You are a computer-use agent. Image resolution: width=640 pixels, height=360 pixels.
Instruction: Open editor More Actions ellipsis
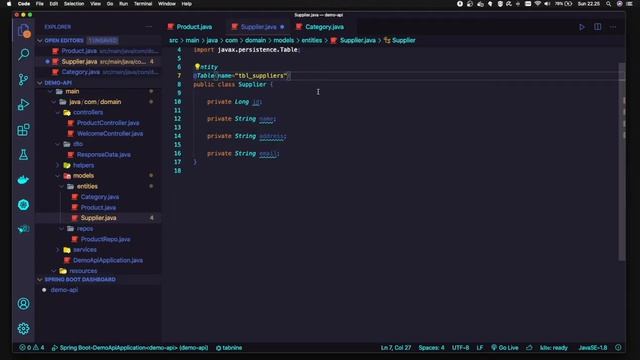pyautogui.click(x=613, y=27)
